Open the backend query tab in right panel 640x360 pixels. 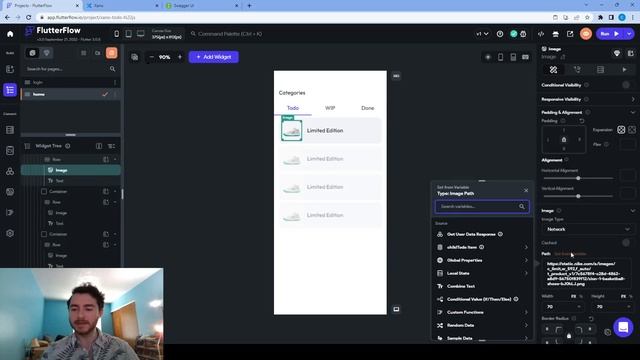(600, 70)
